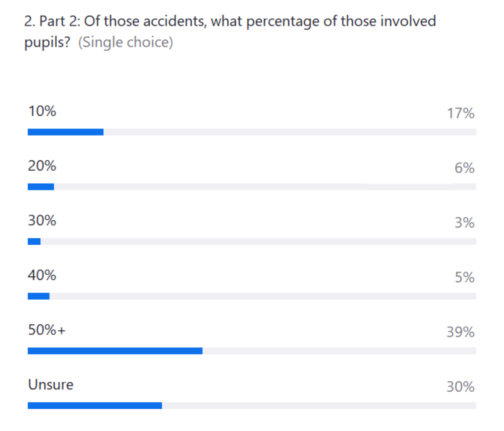Click the 3% result value
The height and width of the screenshot is (431, 504).
click(x=464, y=222)
